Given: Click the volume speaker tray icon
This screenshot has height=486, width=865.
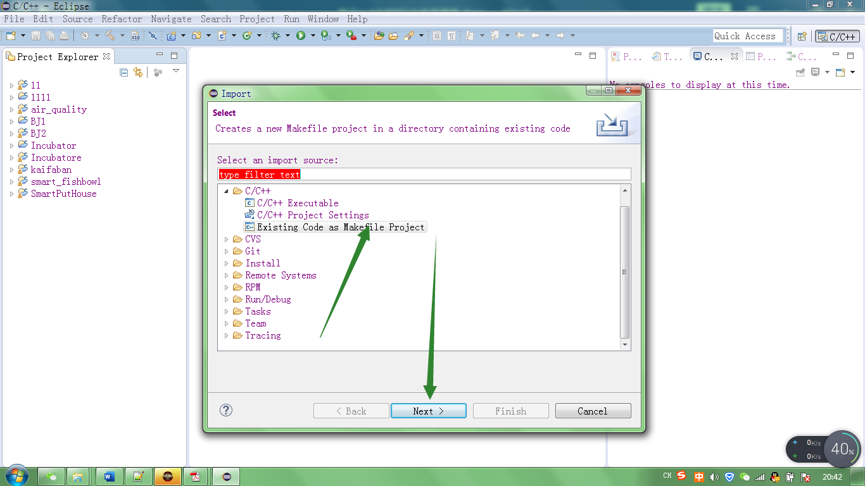Looking at the screenshot, I should pyautogui.click(x=714, y=477).
